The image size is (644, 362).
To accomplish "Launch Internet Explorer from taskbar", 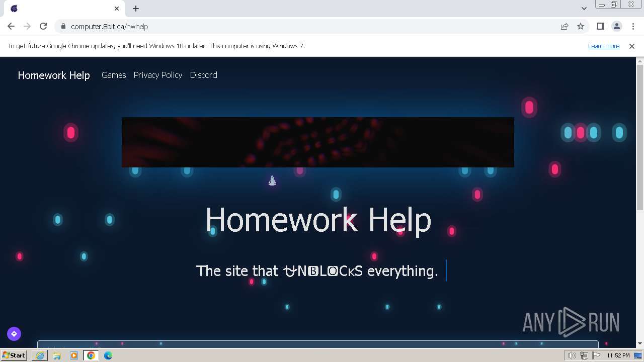I will (x=40, y=355).
